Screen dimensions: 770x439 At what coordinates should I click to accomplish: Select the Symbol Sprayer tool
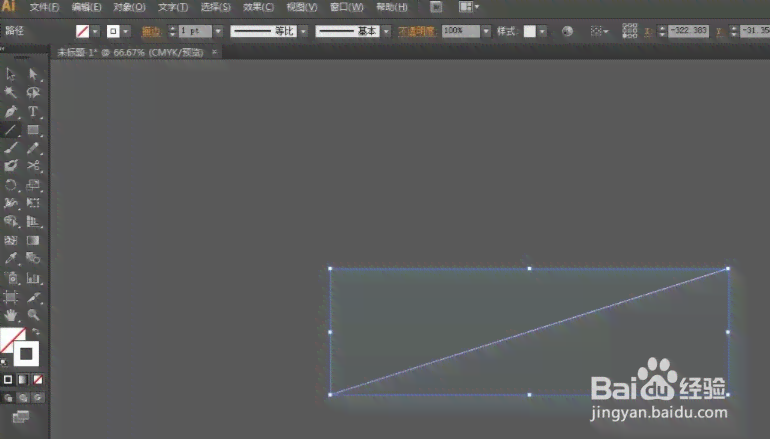(x=10, y=278)
